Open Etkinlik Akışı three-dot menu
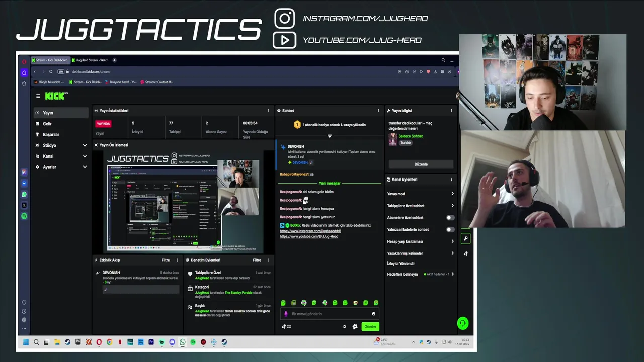Viewport: 644px width, 362px height. (x=177, y=260)
